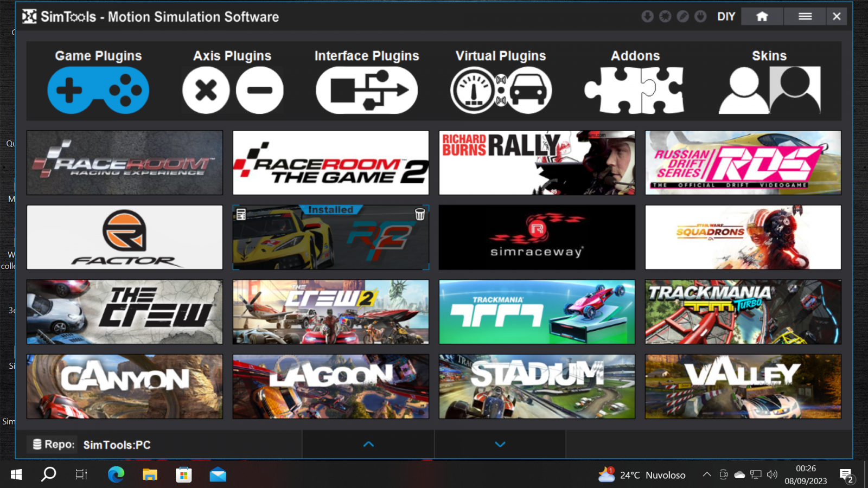The height and width of the screenshot is (488, 868).
Task: Page up the plugin list with up chevron
Action: point(368,444)
